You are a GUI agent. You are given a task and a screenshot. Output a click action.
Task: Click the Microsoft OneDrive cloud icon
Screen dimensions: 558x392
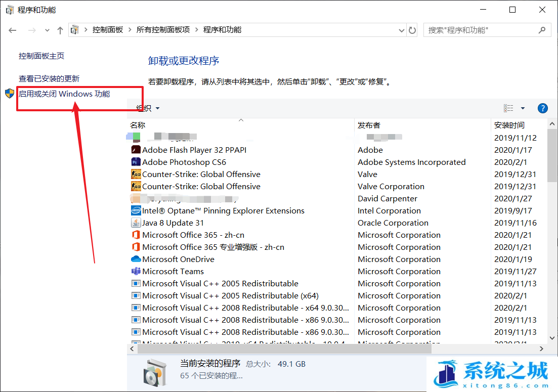pyautogui.click(x=136, y=259)
